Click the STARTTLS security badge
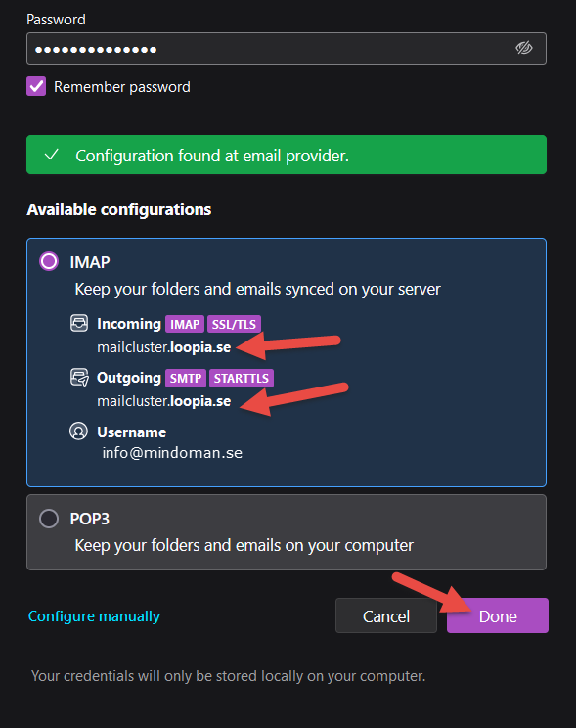This screenshot has width=576, height=728. [242, 378]
